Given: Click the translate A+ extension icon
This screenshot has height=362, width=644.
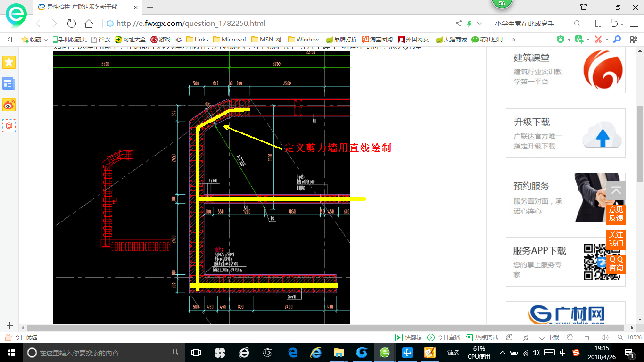Looking at the screenshot, I should 579,40.
